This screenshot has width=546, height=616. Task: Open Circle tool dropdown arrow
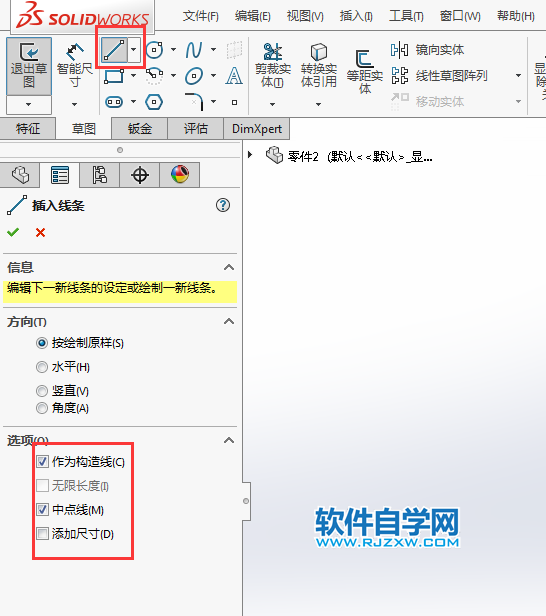pos(173,50)
